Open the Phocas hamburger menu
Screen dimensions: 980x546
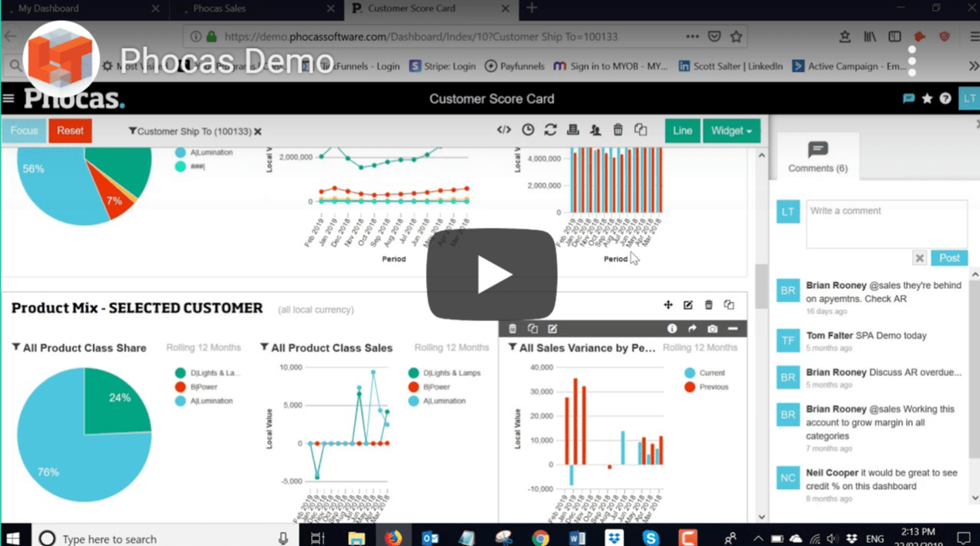tap(8, 99)
